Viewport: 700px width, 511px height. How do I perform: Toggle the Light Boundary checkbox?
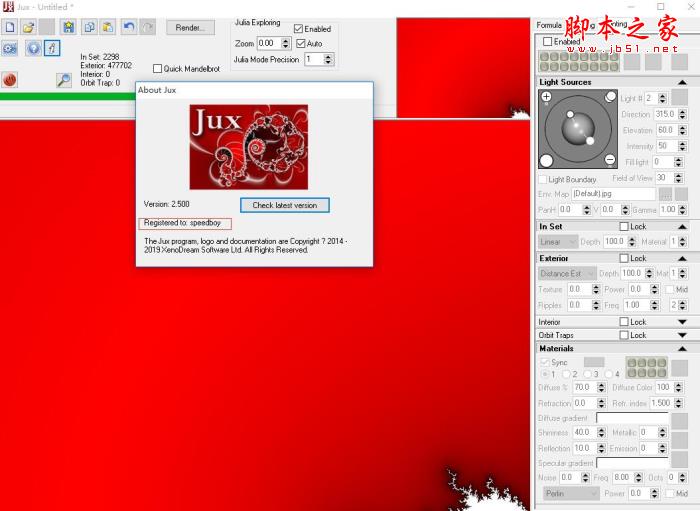pos(542,179)
